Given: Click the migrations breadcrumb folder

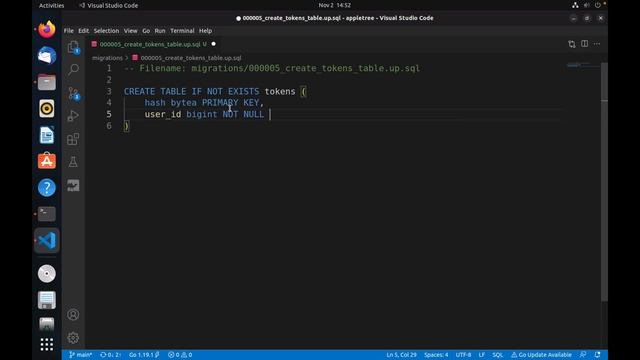Looking at the screenshot, I should 107,58.
